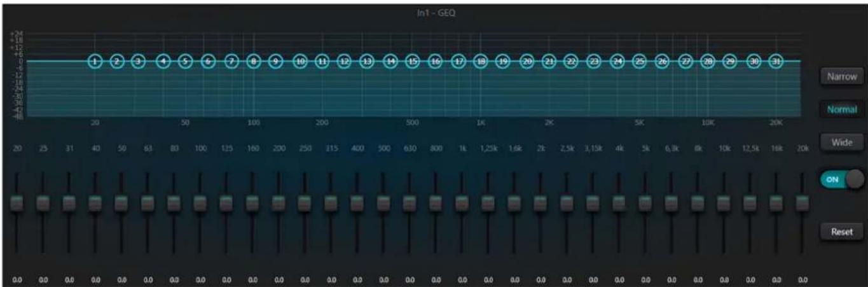Click the 400 Hz band fader handle
868x287 pixels.
(357, 204)
